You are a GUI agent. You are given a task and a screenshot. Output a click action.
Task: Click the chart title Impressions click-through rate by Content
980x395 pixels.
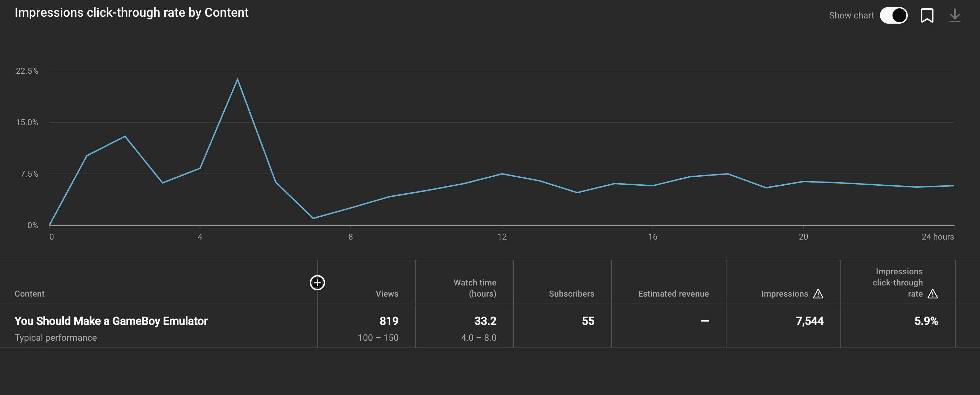(x=132, y=12)
